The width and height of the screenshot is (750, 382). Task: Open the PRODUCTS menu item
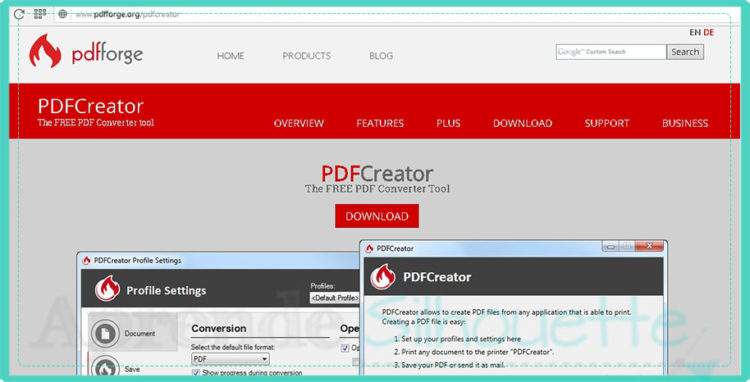307,56
